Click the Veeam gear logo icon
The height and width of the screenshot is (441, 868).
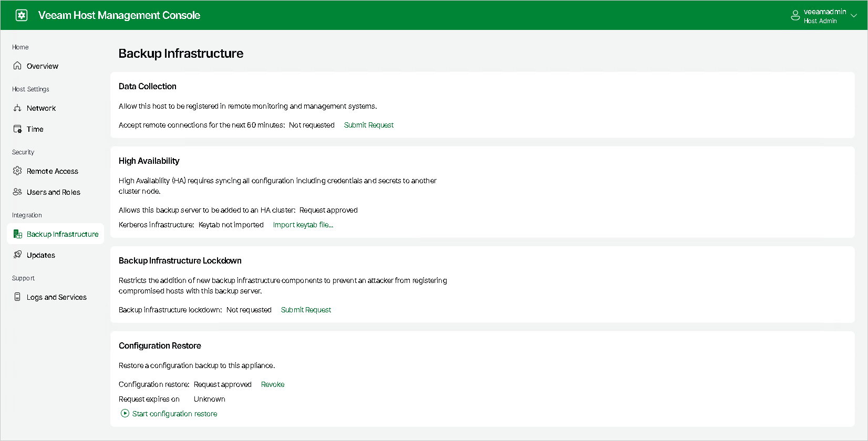22,15
